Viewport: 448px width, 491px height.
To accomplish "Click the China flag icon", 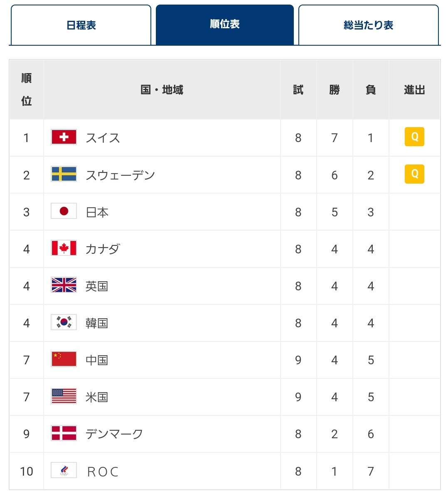I will tap(64, 359).
